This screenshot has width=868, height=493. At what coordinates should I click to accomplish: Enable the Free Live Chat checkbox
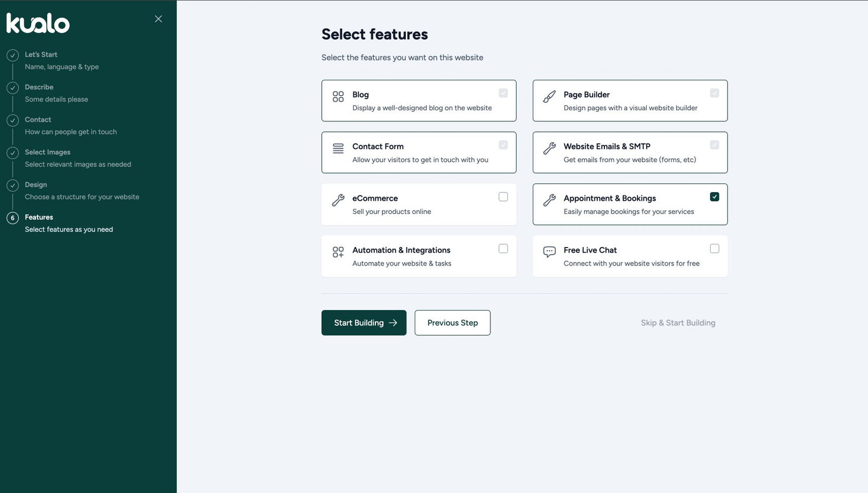point(714,249)
